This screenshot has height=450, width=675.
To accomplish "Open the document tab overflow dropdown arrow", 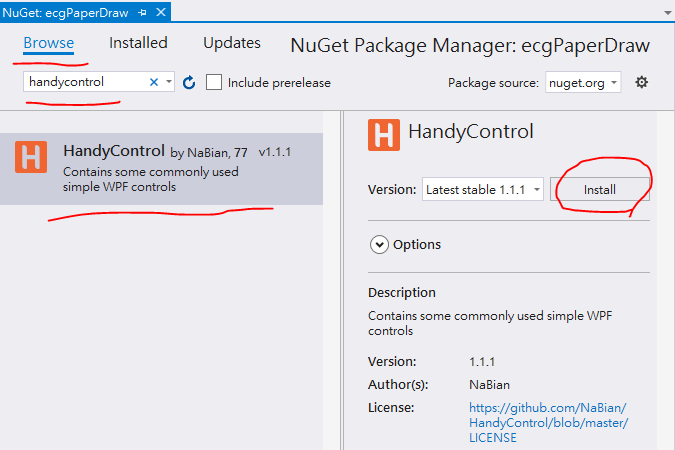I will click(x=668, y=13).
